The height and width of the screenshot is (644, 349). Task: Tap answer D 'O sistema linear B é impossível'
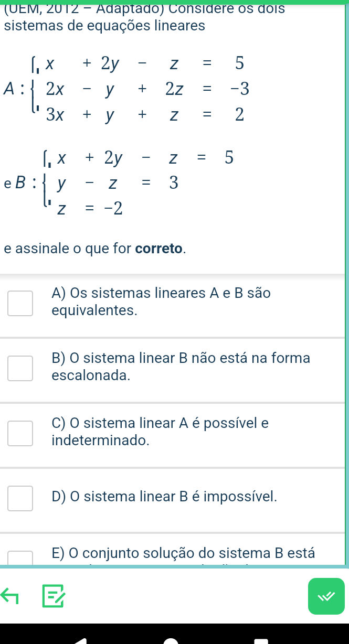coord(164,497)
